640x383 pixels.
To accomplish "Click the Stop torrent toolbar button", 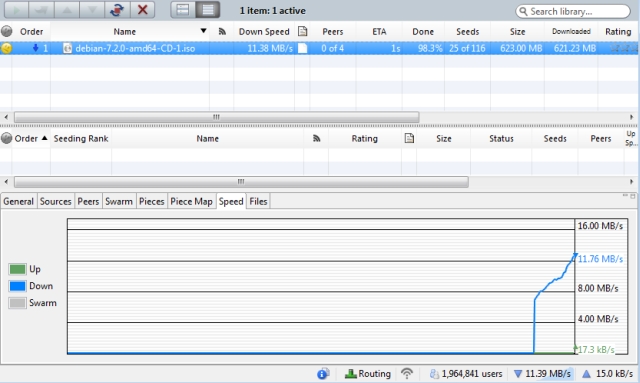I will [41, 10].
